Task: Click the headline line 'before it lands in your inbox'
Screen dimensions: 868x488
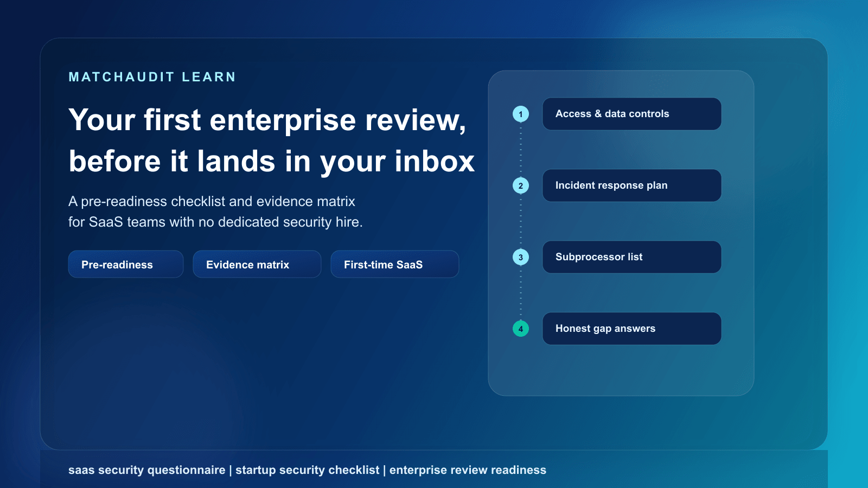Action: click(x=272, y=162)
